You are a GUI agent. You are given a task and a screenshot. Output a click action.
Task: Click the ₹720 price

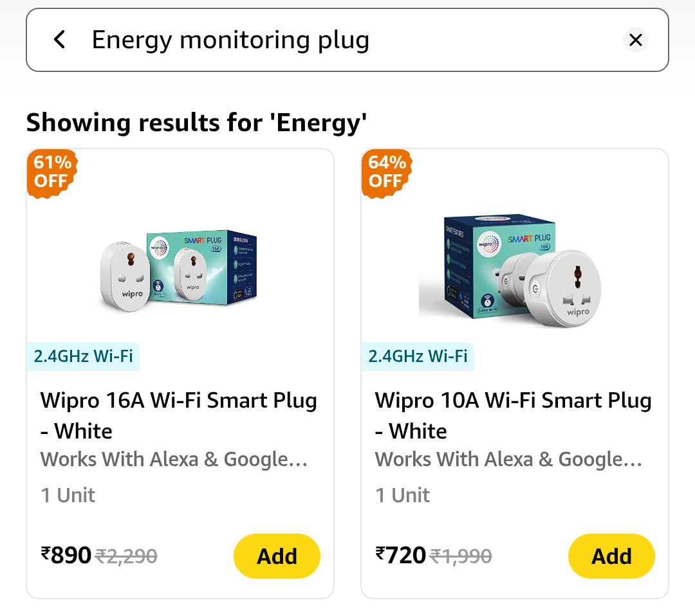[400, 554]
